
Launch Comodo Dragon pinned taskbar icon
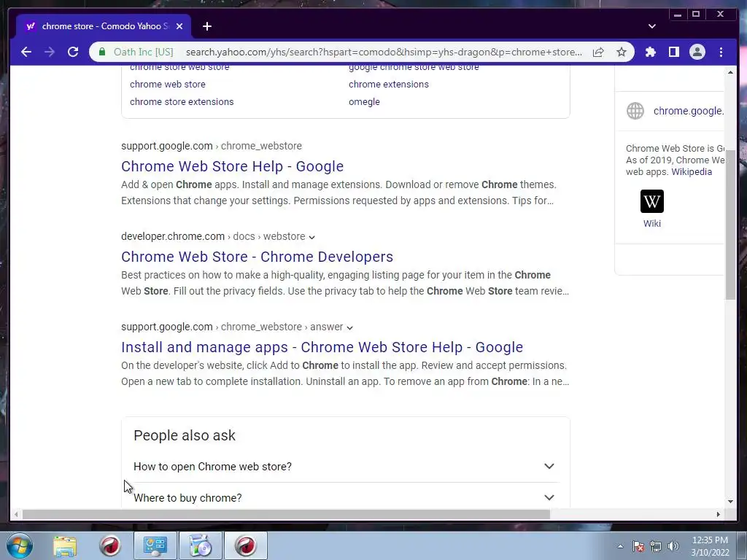click(110, 545)
